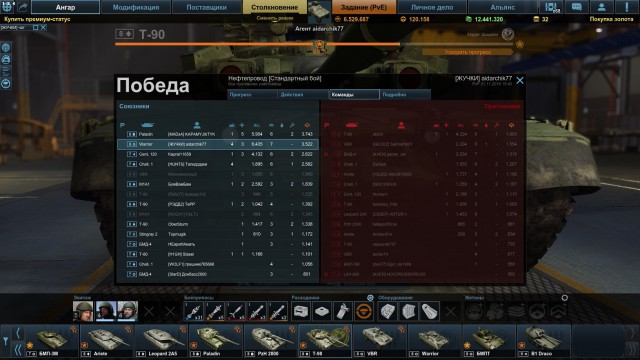Start a Столкновение battle

pyautogui.click(x=274, y=7)
